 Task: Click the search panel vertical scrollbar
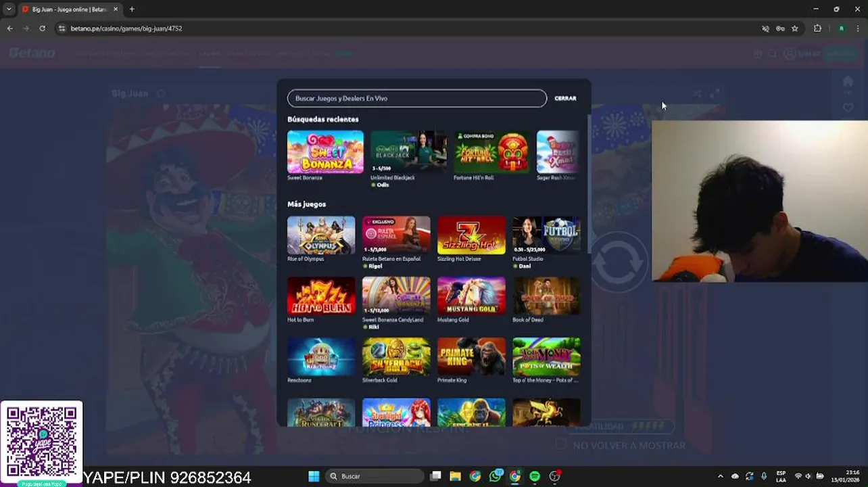coord(588,183)
